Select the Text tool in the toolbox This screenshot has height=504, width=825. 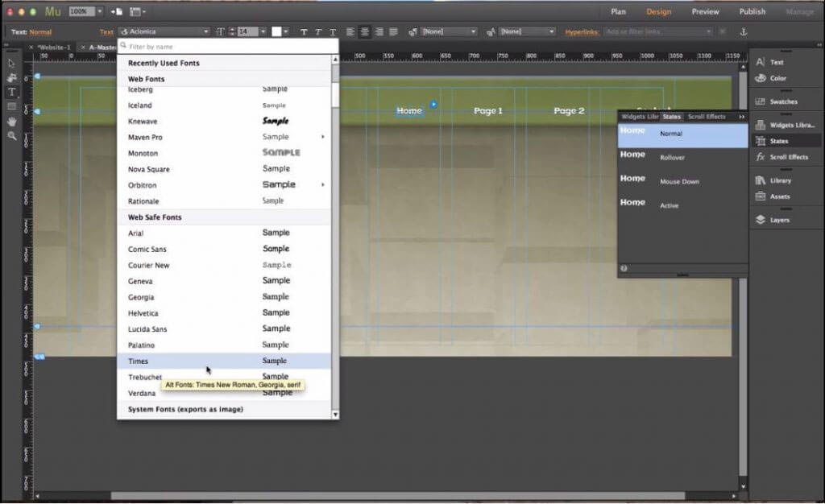coord(11,92)
